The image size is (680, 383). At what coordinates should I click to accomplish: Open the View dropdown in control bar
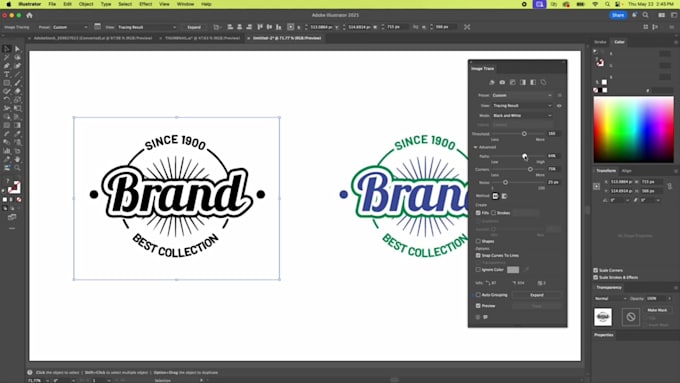pyautogui.click(x=147, y=27)
